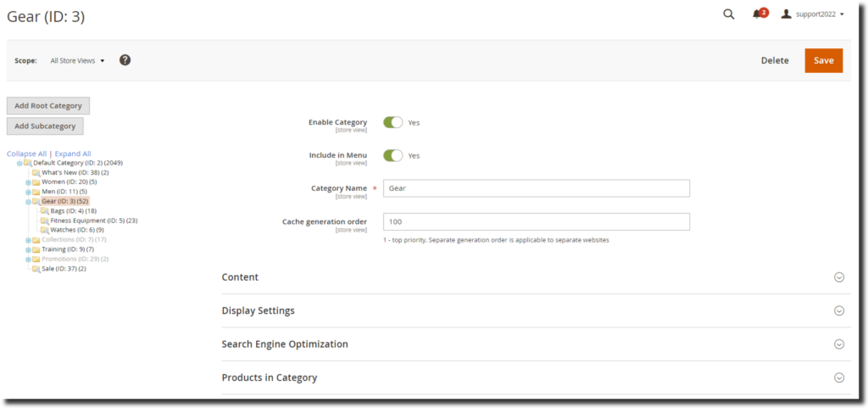Click the What's New folder icon
868x408 pixels.
[36, 173]
